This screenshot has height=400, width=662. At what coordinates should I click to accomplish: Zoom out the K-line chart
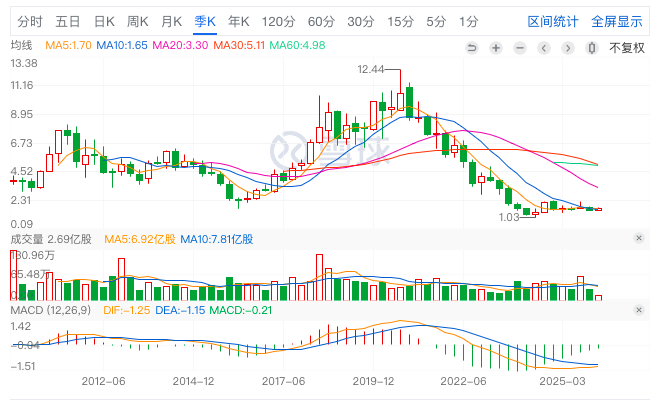pyautogui.click(x=521, y=45)
